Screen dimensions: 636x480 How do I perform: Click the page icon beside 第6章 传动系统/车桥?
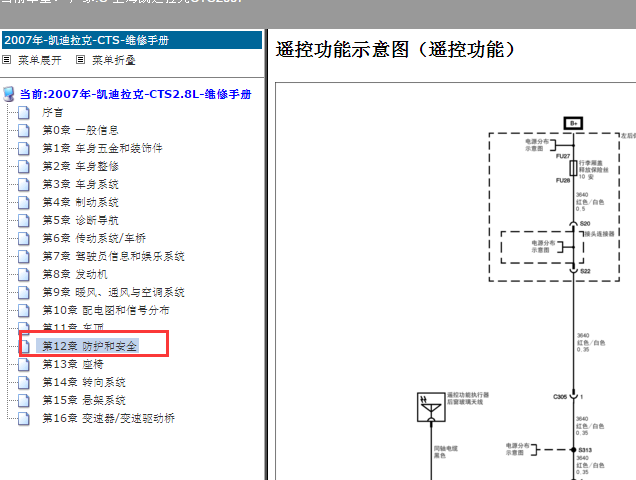point(24,239)
